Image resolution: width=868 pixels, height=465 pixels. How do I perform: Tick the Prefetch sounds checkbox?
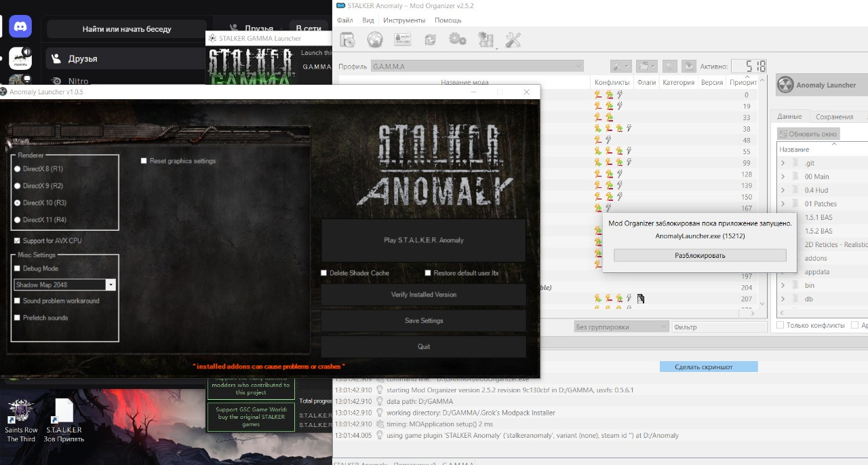[x=17, y=318]
